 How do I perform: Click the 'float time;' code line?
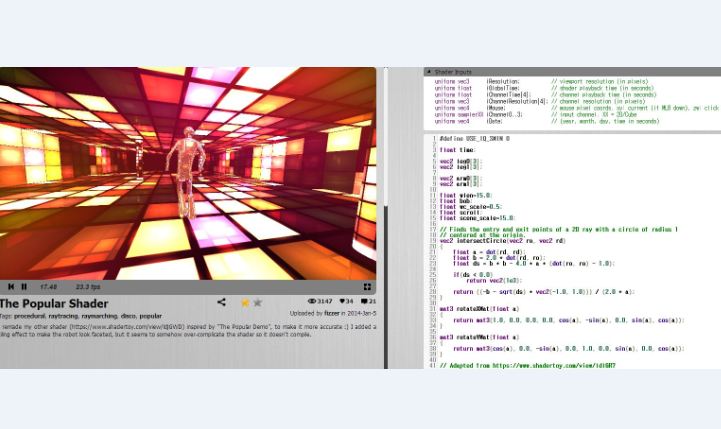coord(457,150)
